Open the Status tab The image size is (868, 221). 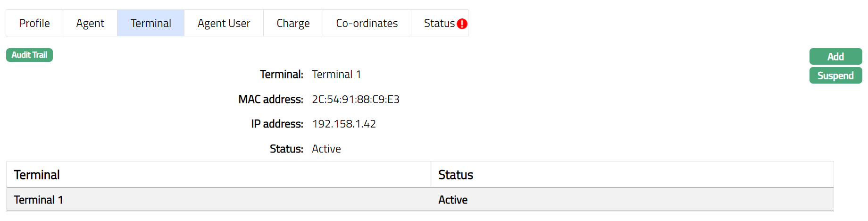coord(439,23)
